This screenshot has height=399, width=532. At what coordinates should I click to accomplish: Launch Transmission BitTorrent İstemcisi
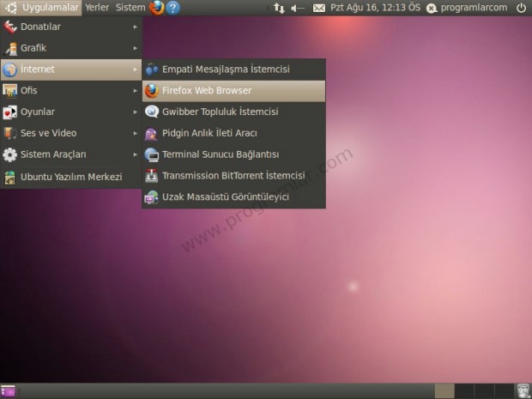(233, 176)
